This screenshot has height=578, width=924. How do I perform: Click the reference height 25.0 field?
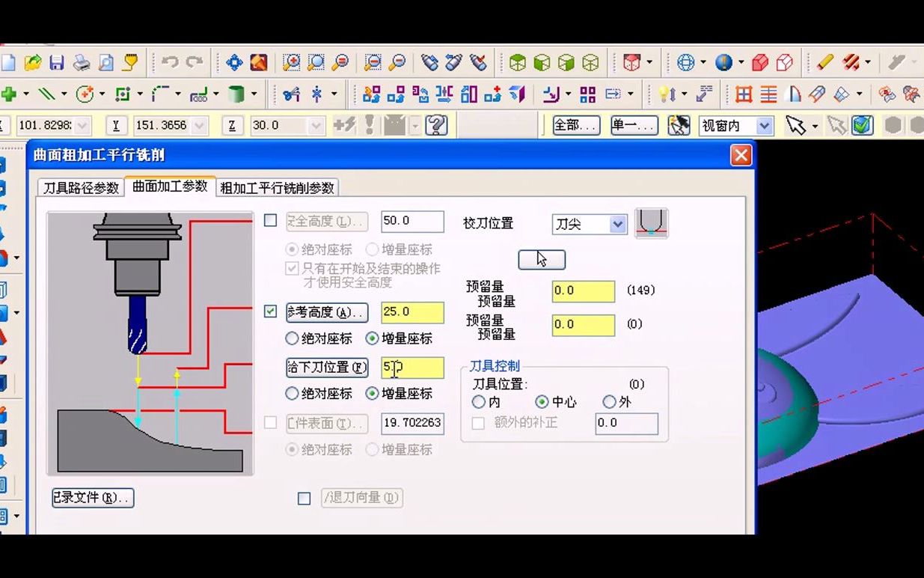(412, 312)
